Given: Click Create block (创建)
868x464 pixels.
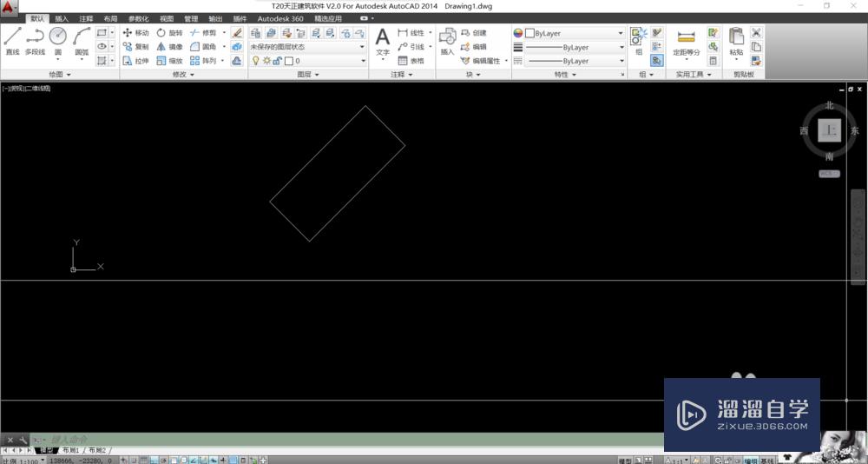Looking at the screenshot, I should (x=474, y=33).
